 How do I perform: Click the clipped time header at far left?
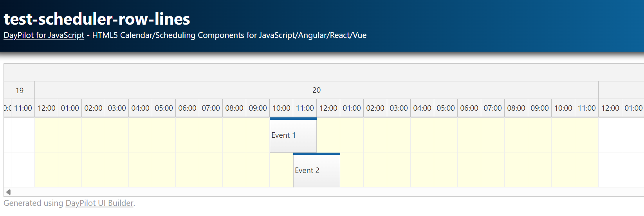[7, 108]
